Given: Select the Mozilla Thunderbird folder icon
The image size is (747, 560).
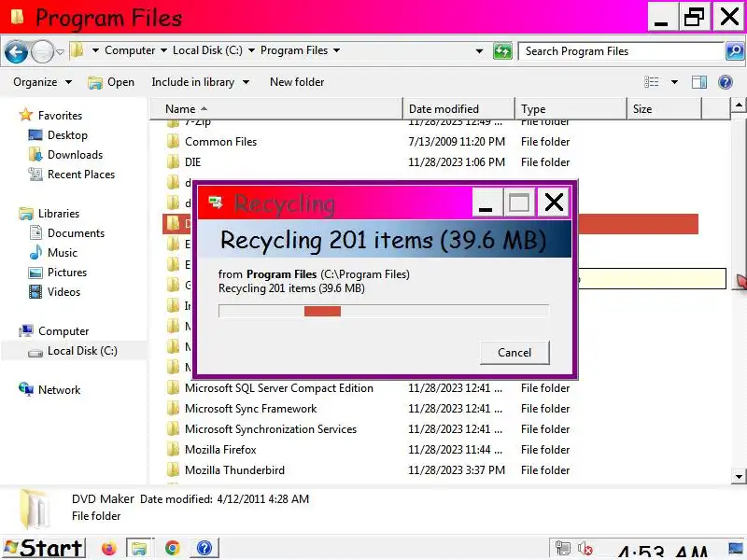Looking at the screenshot, I should pos(174,470).
